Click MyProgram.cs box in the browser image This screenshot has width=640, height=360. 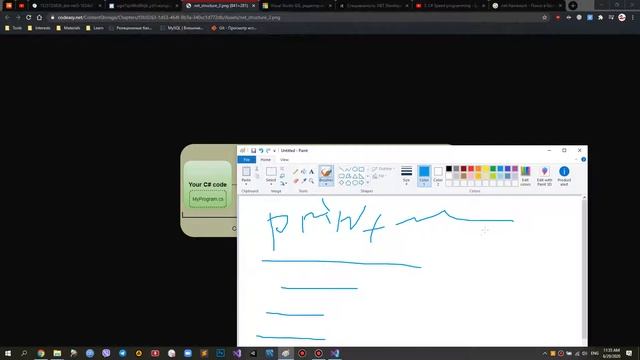(208, 199)
